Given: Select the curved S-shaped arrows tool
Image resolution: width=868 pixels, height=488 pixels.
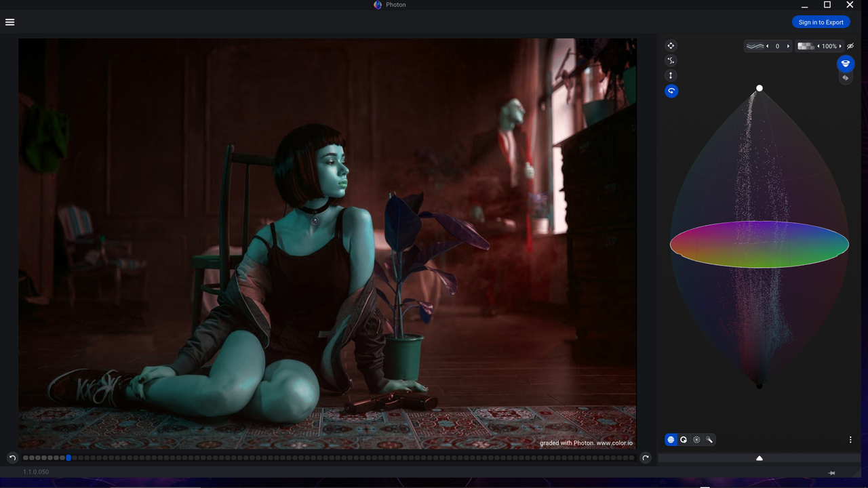Looking at the screenshot, I should click(671, 60).
